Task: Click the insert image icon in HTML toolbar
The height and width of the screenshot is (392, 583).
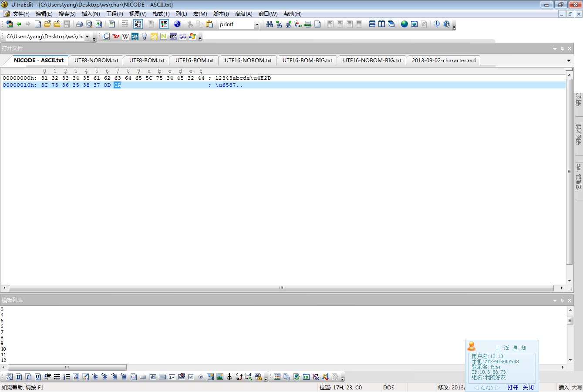Action: pyautogui.click(x=220, y=377)
